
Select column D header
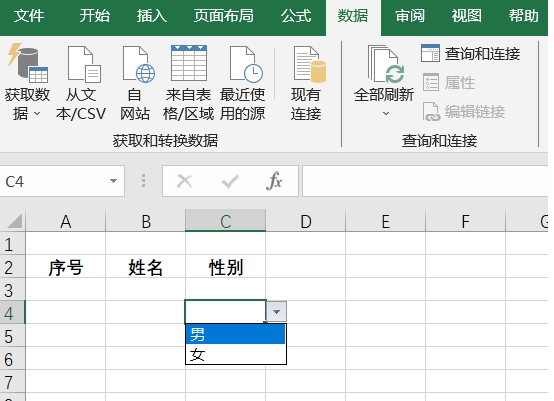[x=306, y=221]
